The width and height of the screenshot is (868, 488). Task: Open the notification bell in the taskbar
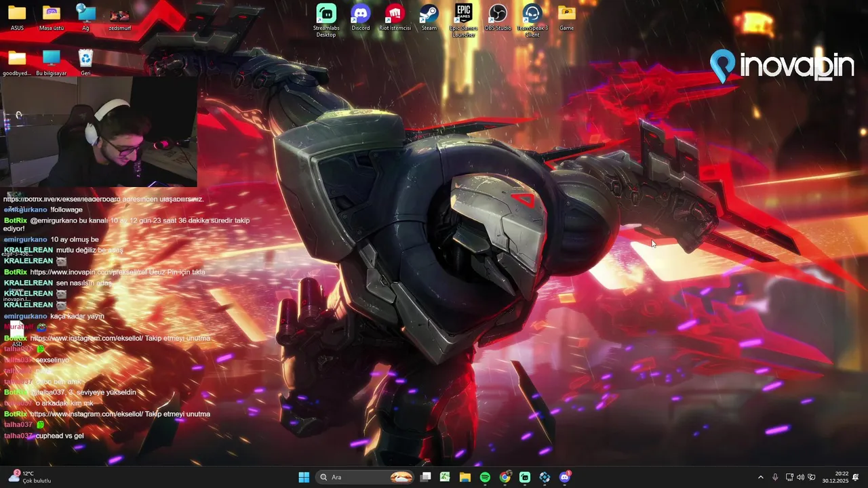pos(856,477)
